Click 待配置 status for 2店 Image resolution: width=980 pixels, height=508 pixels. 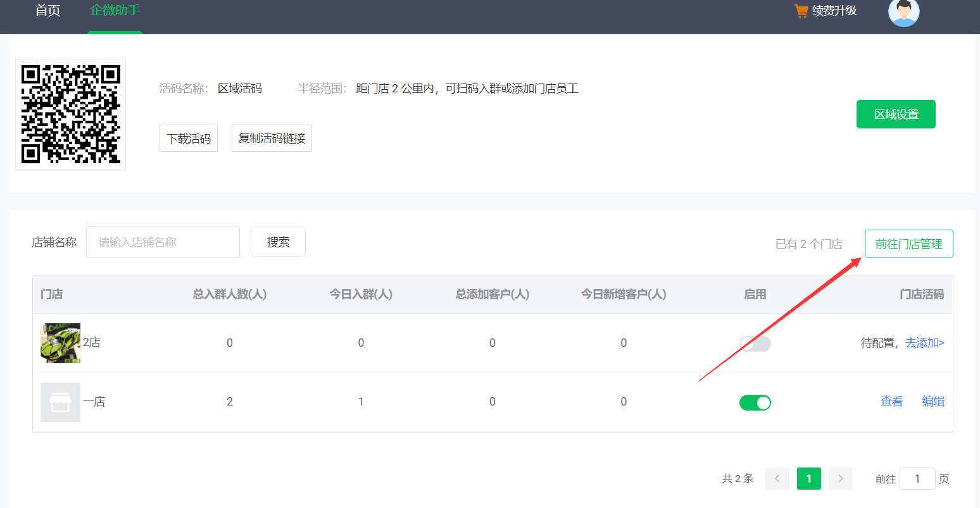[x=877, y=343]
